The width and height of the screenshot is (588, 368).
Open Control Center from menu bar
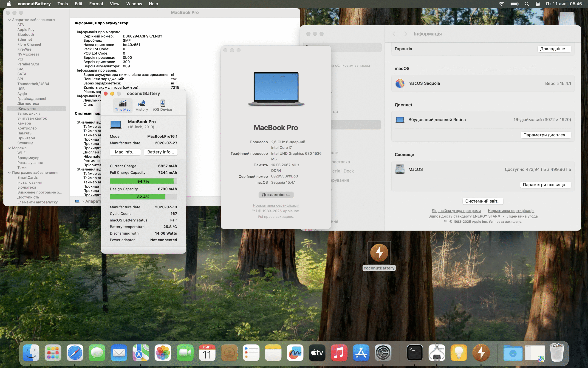(x=538, y=4)
